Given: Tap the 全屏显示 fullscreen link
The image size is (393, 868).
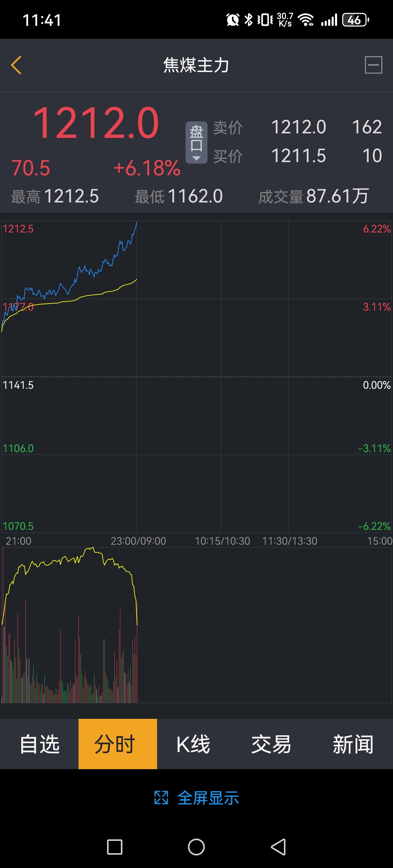Looking at the screenshot, I should [208, 798].
